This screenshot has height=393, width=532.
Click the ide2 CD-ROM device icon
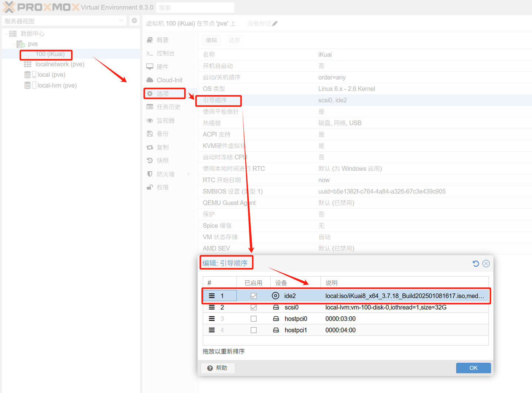pos(276,296)
